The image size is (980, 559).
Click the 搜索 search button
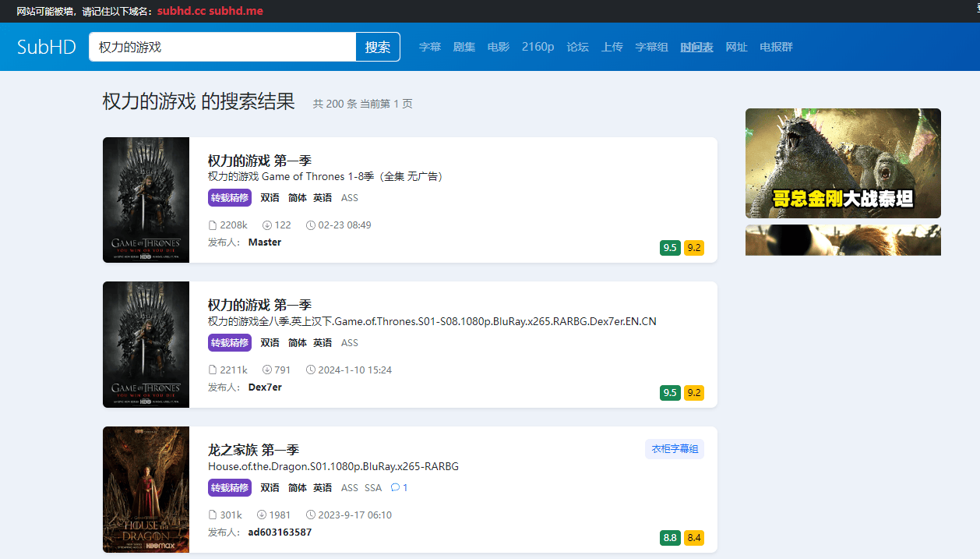(378, 47)
